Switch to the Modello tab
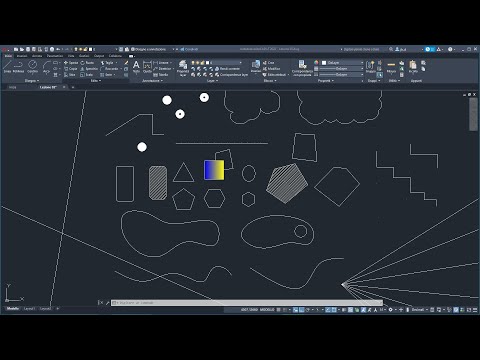 point(13,309)
